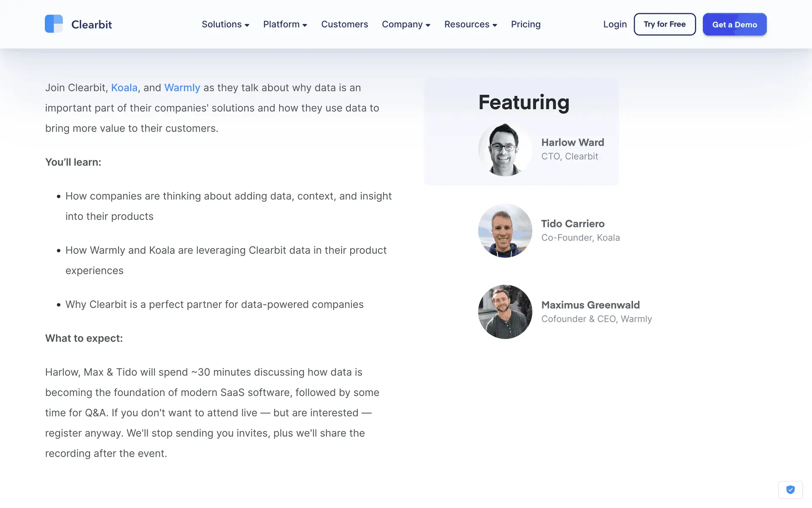812x508 pixels.
Task: Expand the Solutions dropdown menu
Action: click(225, 25)
